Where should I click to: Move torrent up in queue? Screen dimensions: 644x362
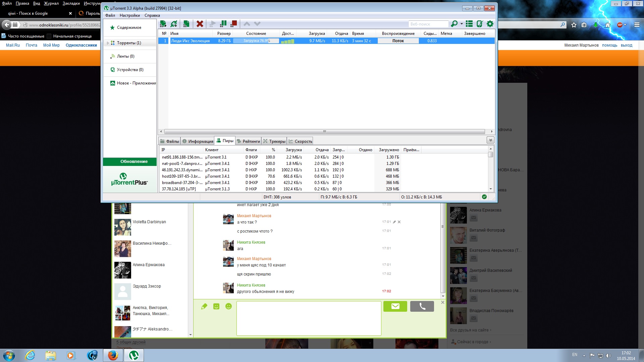pyautogui.click(x=247, y=24)
